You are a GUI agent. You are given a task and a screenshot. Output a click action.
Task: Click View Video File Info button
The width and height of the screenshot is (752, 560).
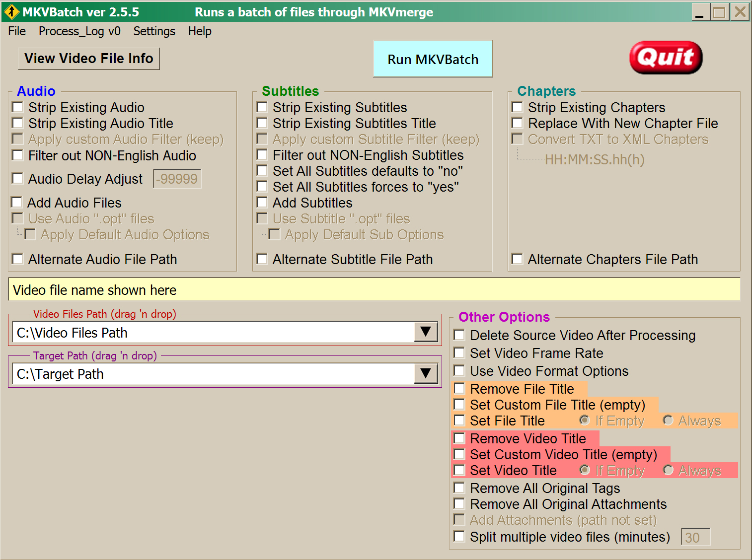(x=89, y=59)
